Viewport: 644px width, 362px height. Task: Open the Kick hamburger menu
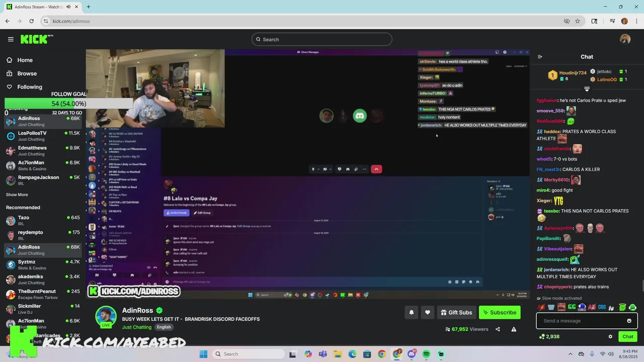[11, 39]
